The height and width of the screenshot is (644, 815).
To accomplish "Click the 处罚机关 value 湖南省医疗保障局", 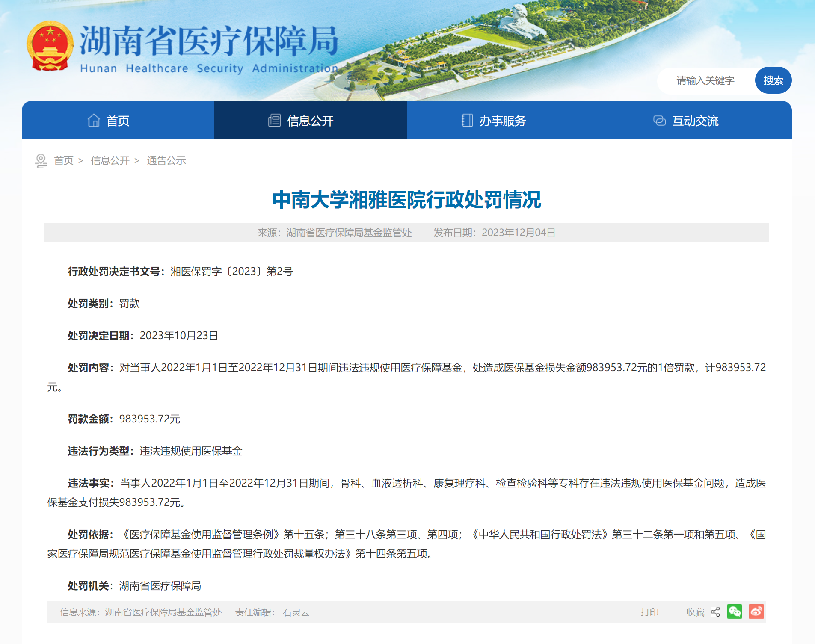I will coord(160,586).
